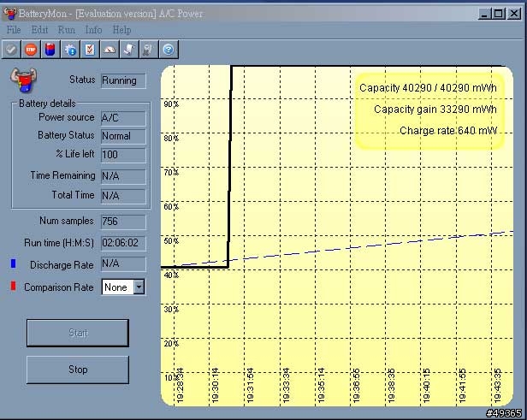Open the Info menu
527x420 pixels.
click(x=93, y=30)
